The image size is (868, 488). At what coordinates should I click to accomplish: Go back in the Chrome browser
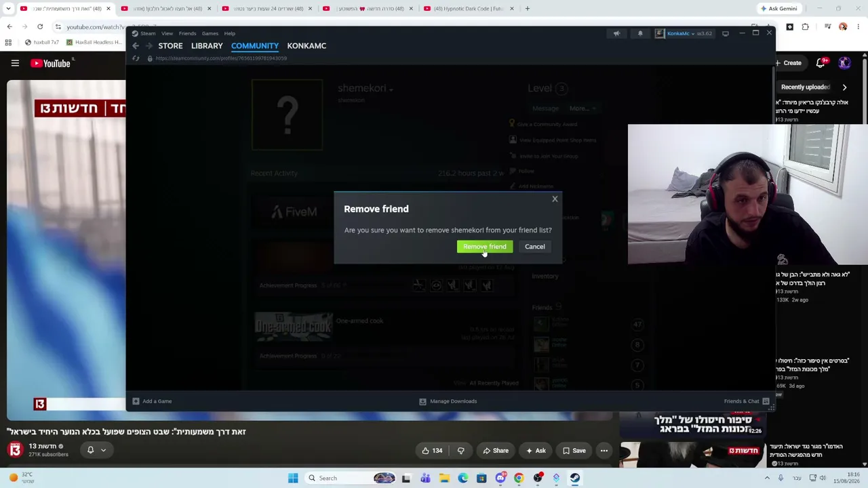pyautogui.click(x=9, y=27)
